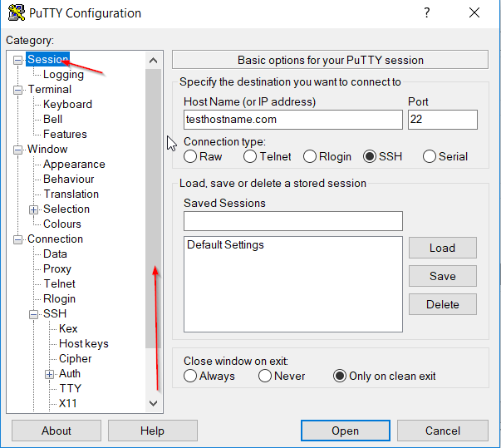Screen dimensions: 501x448
Task: Open the Logging settings category
Action: pos(63,75)
